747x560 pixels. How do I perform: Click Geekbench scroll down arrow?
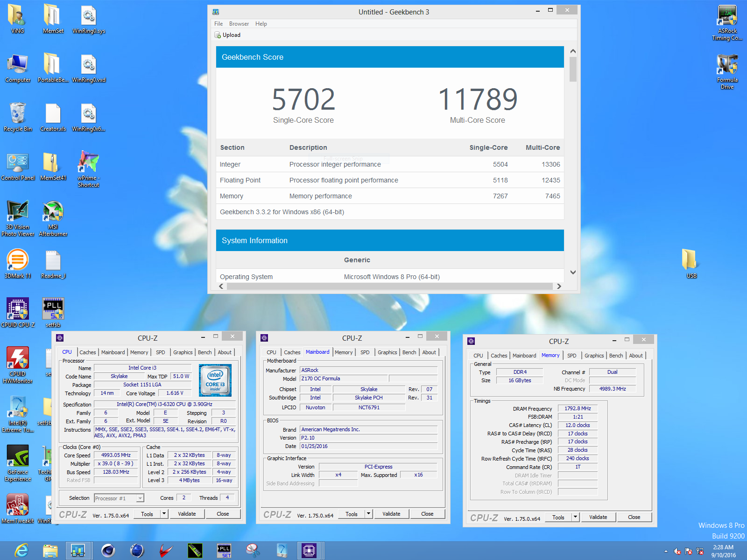click(x=573, y=273)
